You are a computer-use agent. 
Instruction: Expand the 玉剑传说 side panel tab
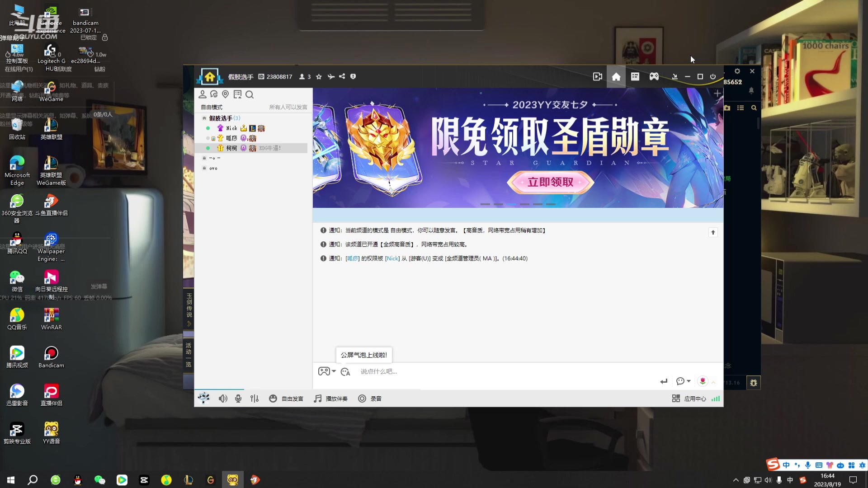189,310
